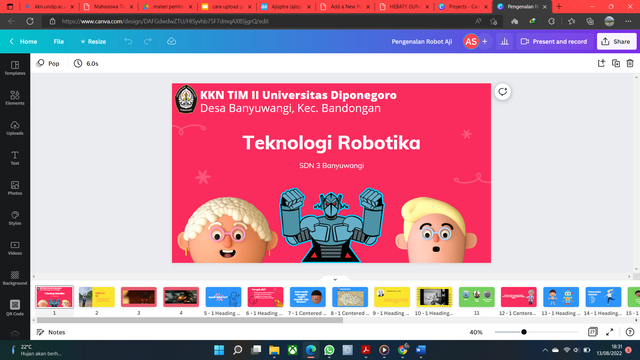Open the Text panel

(x=15, y=158)
